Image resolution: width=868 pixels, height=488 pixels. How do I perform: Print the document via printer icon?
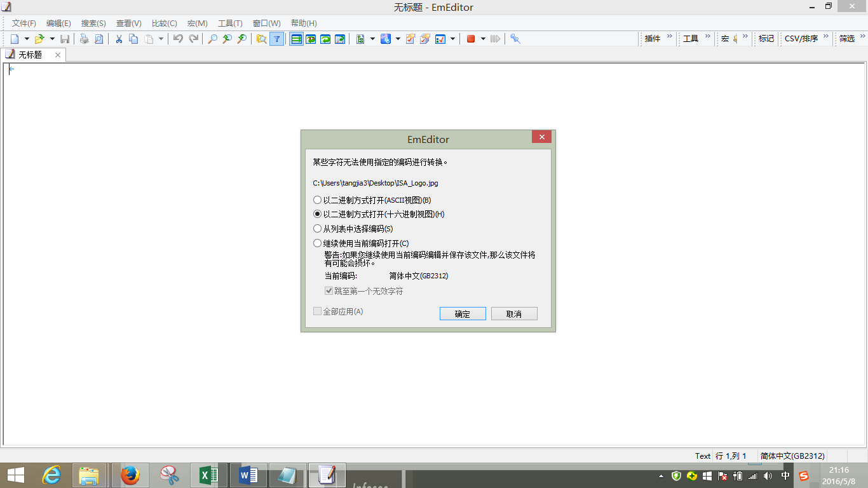[84, 39]
